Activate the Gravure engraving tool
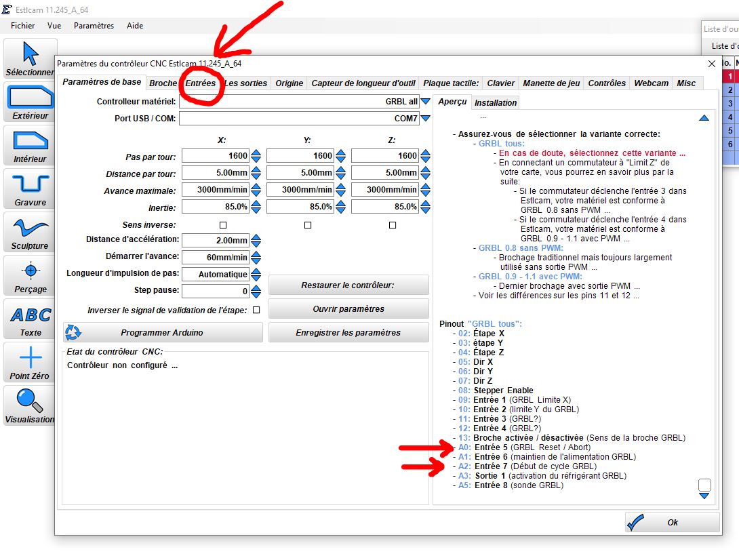This screenshot has width=739, height=560. point(30,188)
